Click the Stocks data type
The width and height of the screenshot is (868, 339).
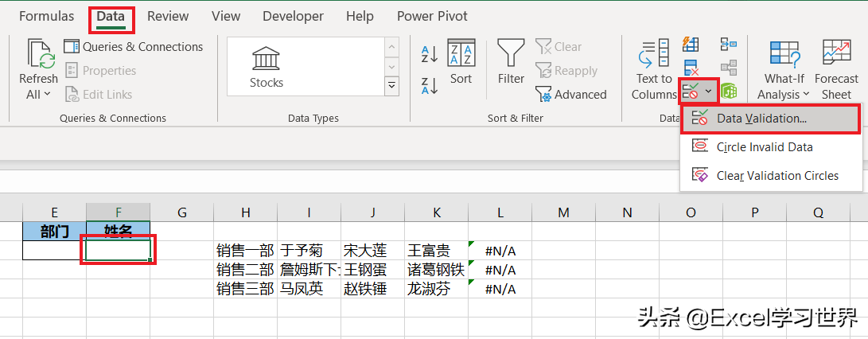click(267, 67)
